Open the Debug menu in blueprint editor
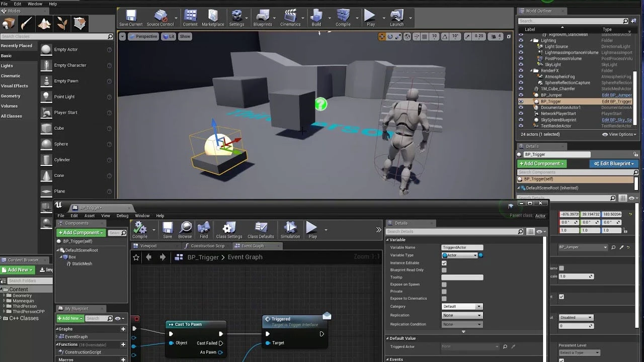The width and height of the screenshot is (644, 362). 122,216
